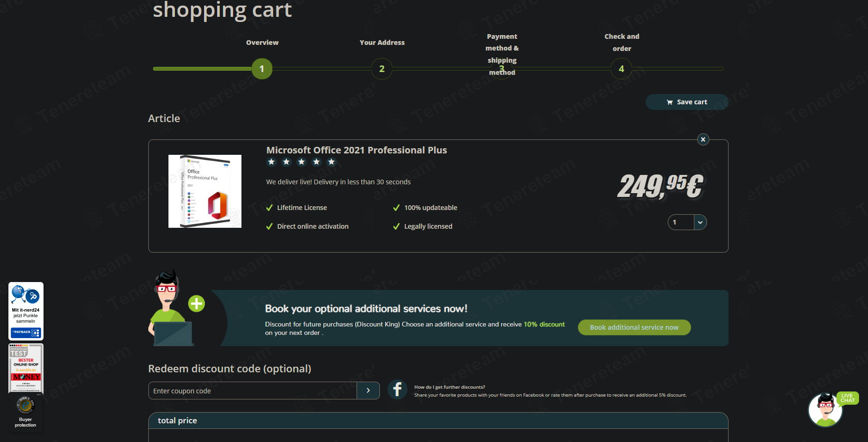Book additional service now
Screen dimensions: 868x442
pos(634,327)
